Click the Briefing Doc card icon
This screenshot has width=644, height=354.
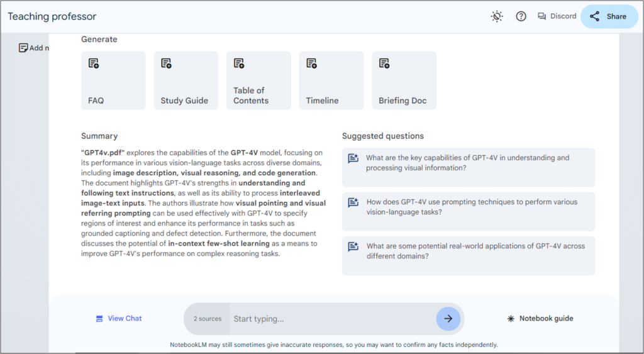384,64
